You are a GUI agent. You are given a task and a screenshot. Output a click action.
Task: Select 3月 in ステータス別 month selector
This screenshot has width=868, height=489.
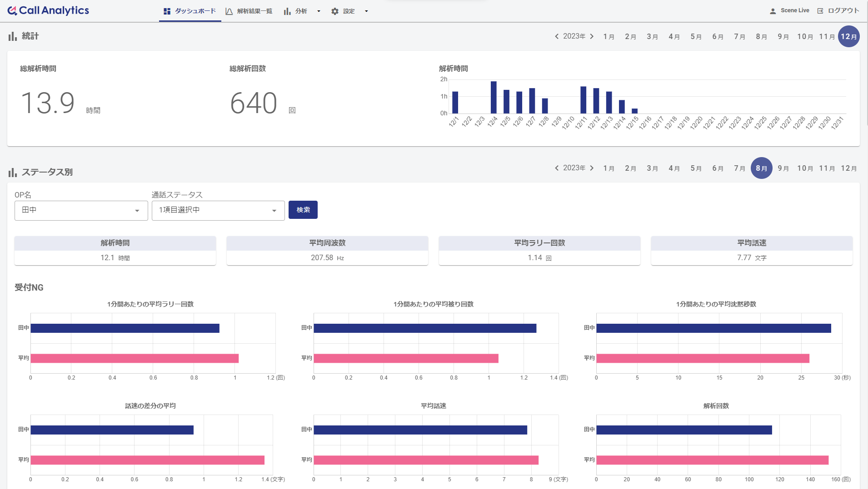653,168
